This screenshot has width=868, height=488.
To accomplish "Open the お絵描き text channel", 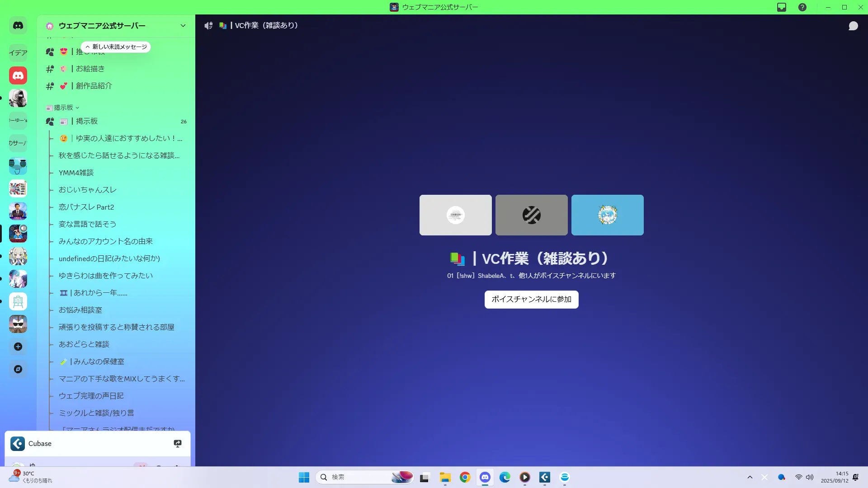I will tap(90, 69).
